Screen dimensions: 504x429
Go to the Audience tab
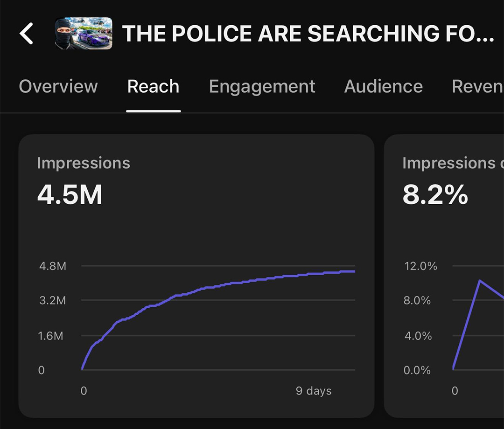(383, 87)
